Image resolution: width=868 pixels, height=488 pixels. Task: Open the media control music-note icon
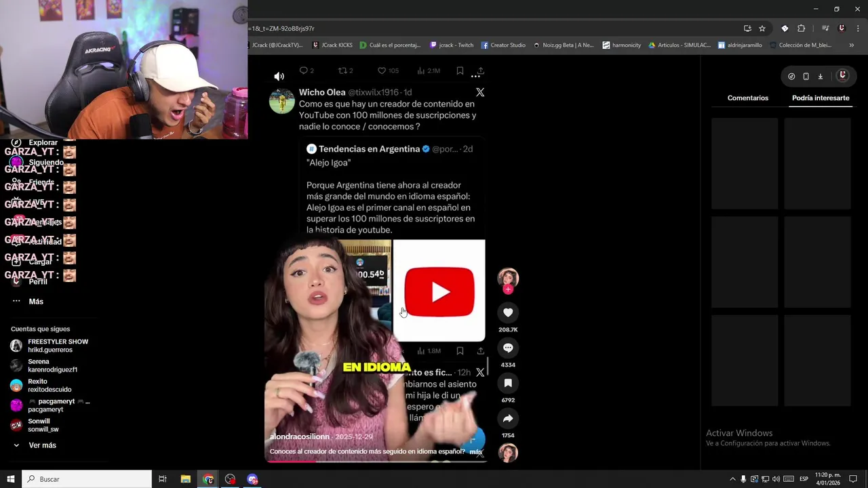click(825, 28)
